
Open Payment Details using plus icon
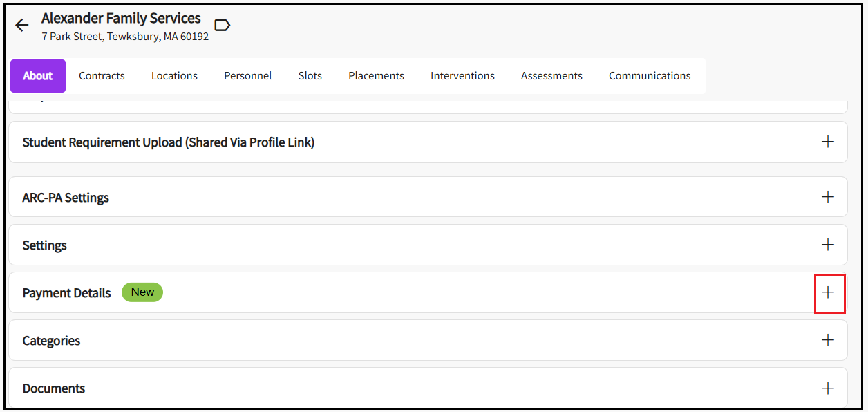(827, 292)
